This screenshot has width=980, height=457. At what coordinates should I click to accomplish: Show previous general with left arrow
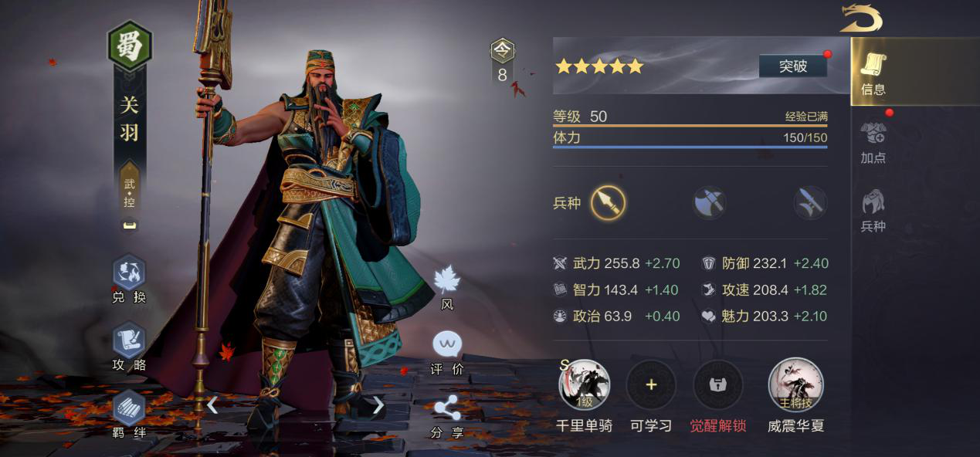(x=212, y=405)
